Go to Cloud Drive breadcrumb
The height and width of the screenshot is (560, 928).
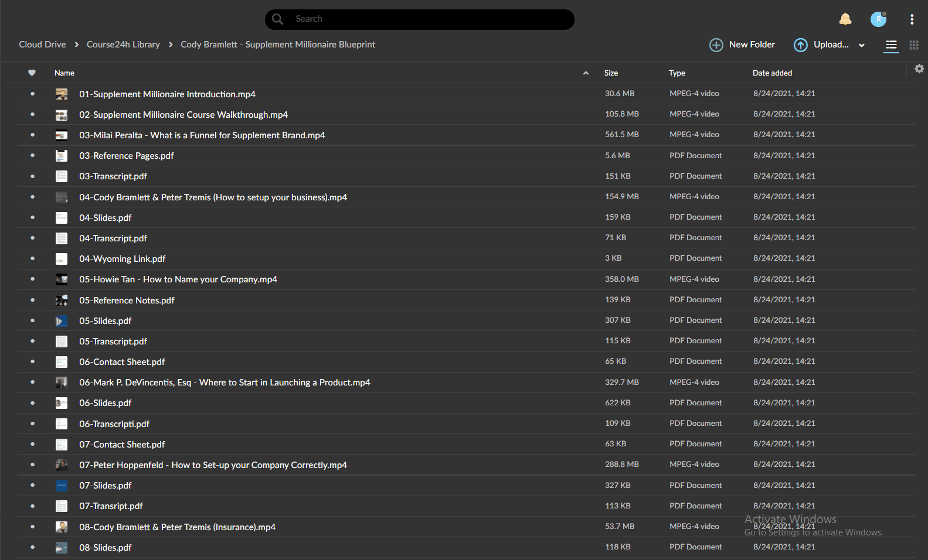(x=42, y=45)
